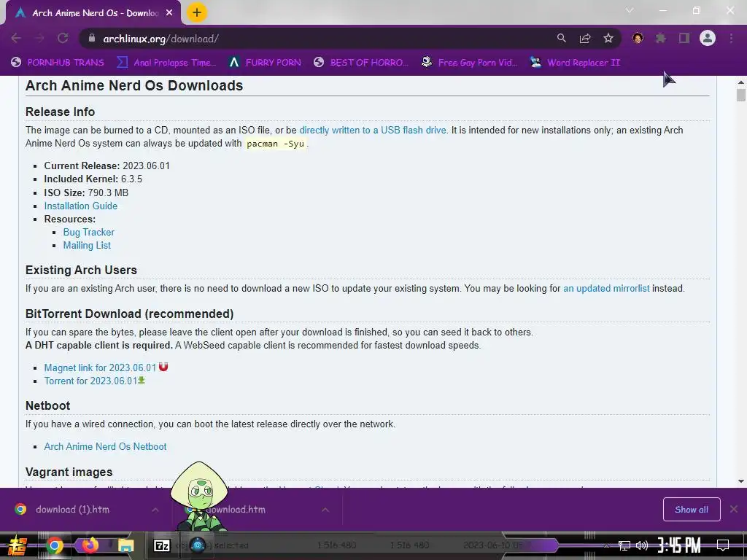Image resolution: width=747 pixels, height=560 pixels.
Task: Follow the directly written to a USB flash drive link
Action: 373,130
